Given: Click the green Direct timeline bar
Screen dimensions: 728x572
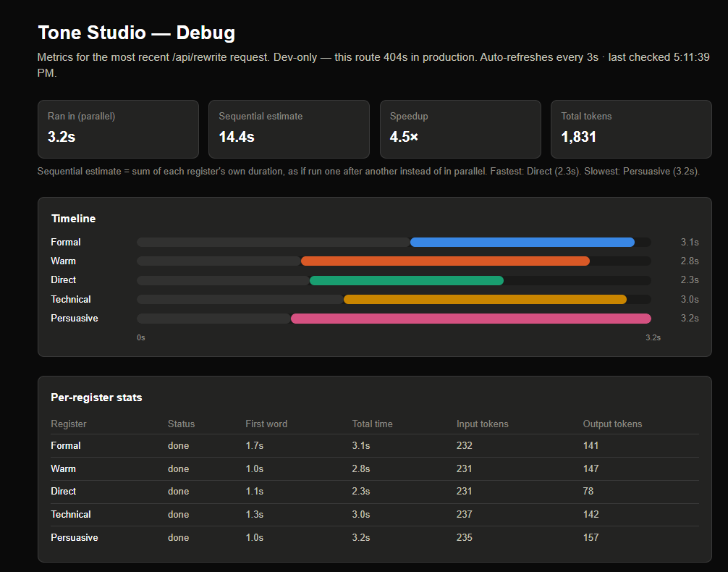Looking at the screenshot, I should 407,280.
